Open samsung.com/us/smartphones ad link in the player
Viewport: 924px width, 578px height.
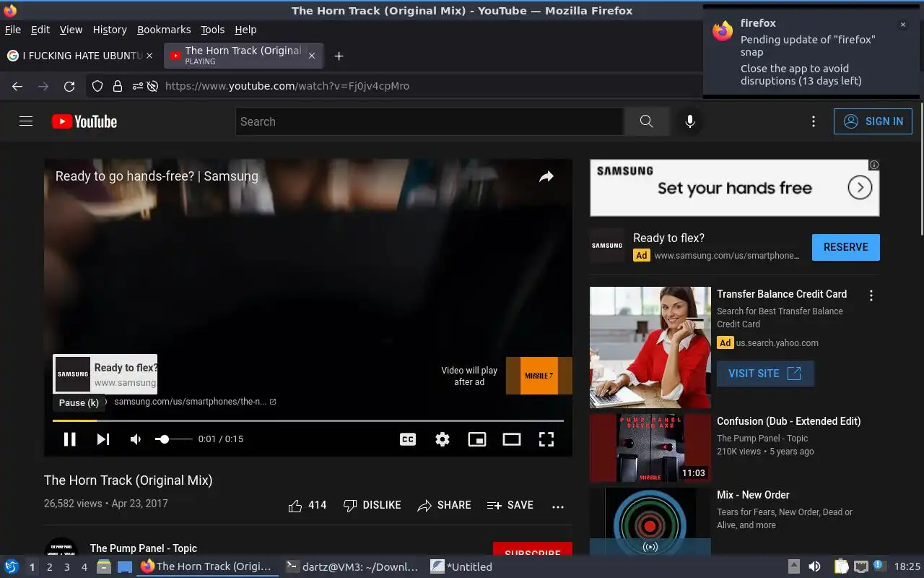(x=195, y=402)
